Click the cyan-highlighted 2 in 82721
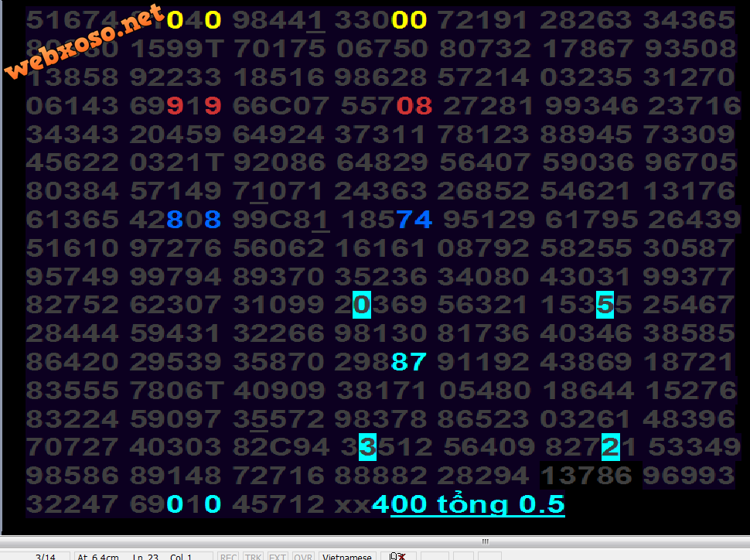The image size is (750, 560). [x=611, y=447]
